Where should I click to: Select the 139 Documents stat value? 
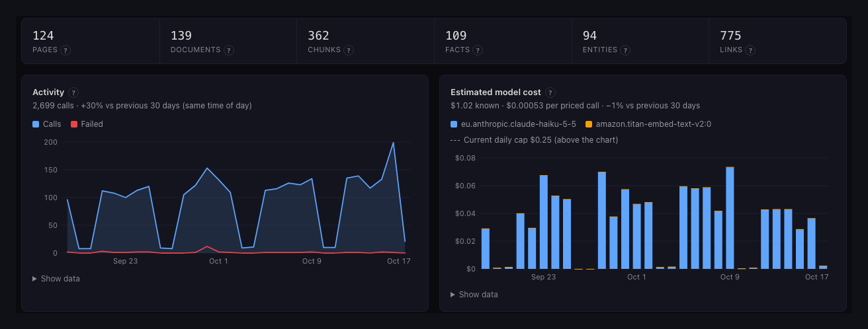181,36
